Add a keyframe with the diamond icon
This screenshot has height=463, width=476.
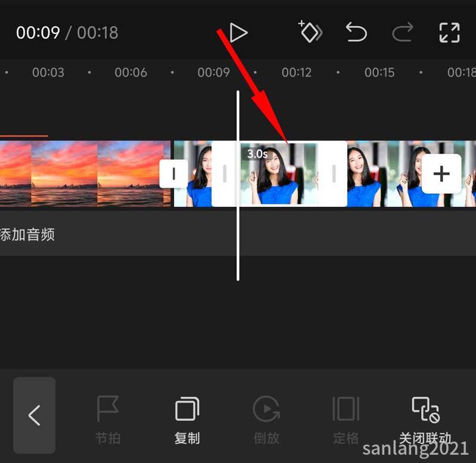point(310,32)
